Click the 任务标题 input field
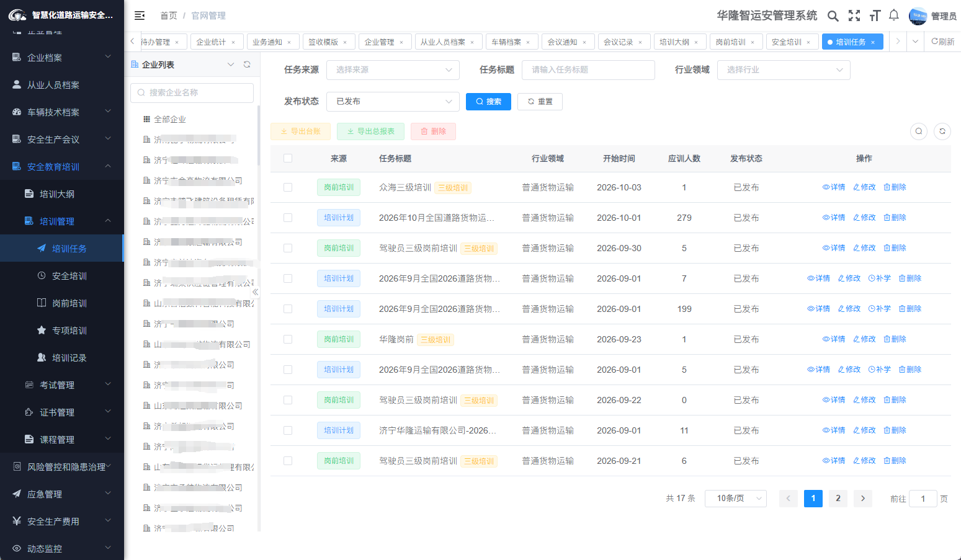Image resolution: width=961 pixels, height=560 pixels. click(588, 70)
